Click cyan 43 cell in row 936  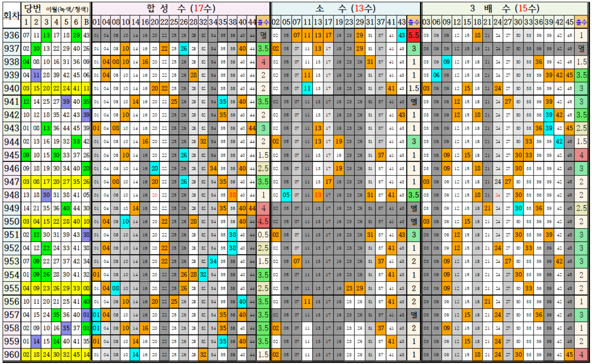pos(402,35)
